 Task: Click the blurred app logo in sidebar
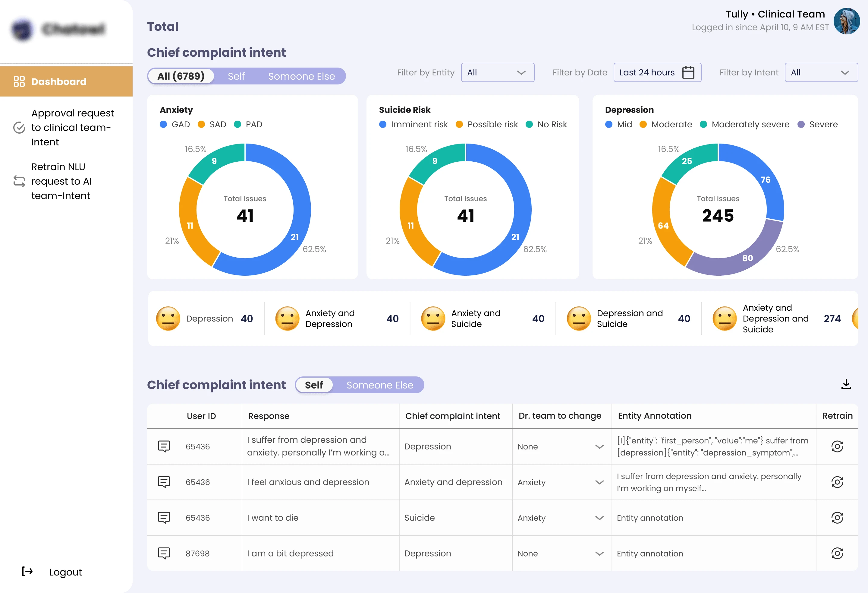pyautogui.click(x=59, y=29)
